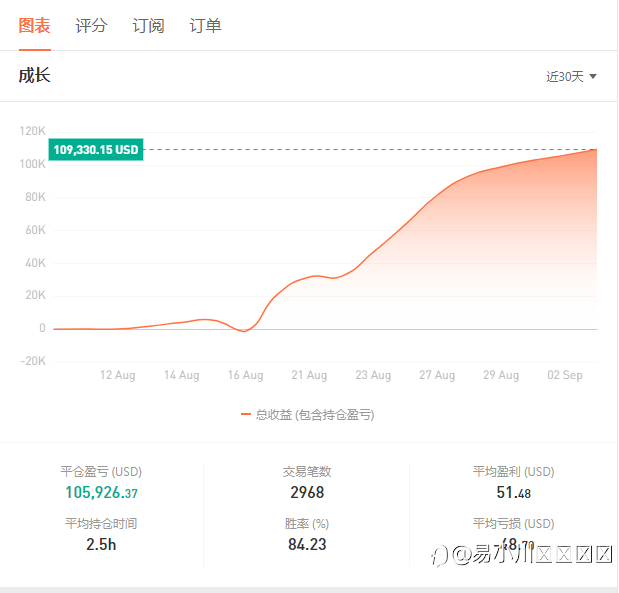Toggle the 总收益 (包含持仓盈亏) legend entry
This screenshot has width=619, height=593.
(x=308, y=415)
